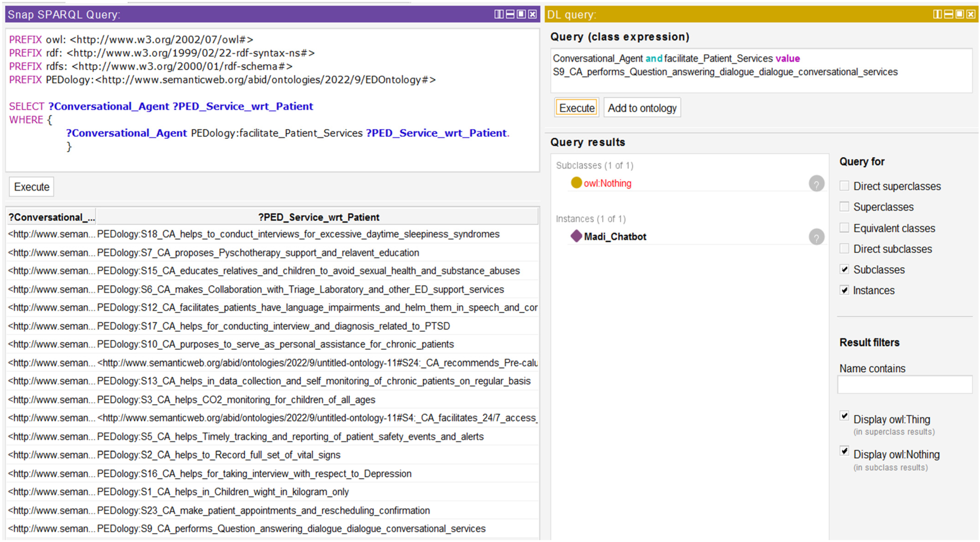The height and width of the screenshot is (542, 980).
Task: Float the DL query view
Action: (959, 15)
